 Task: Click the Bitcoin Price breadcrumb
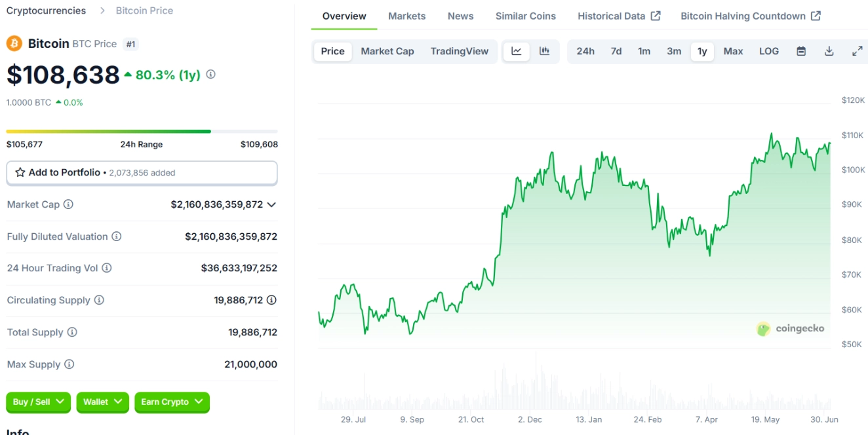point(144,10)
